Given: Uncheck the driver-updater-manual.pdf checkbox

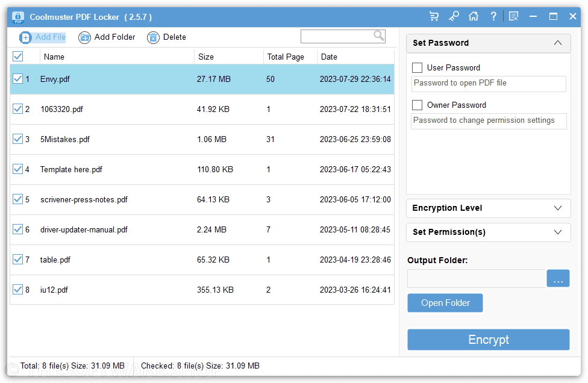Looking at the screenshot, I should click(x=17, y=229).
